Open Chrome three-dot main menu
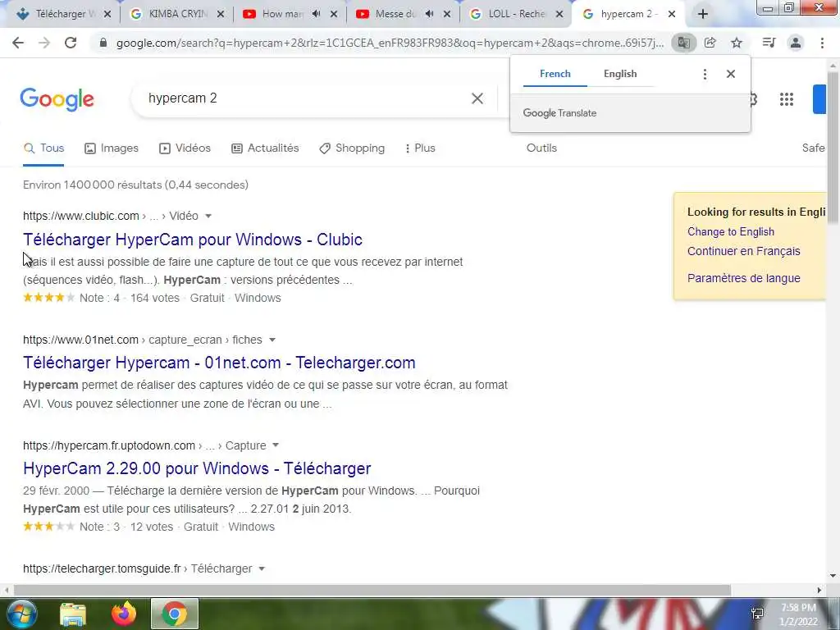Viewport: 840px width, 630px height. click(822, 43)
